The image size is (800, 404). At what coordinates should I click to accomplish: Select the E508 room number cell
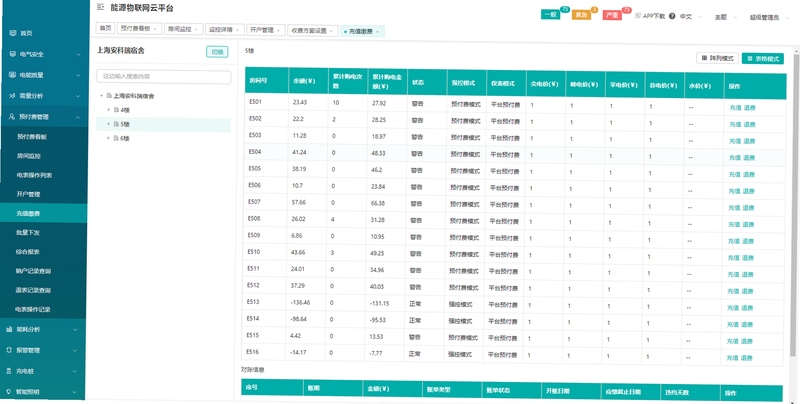pyautogui.click(x=266, y=219)
